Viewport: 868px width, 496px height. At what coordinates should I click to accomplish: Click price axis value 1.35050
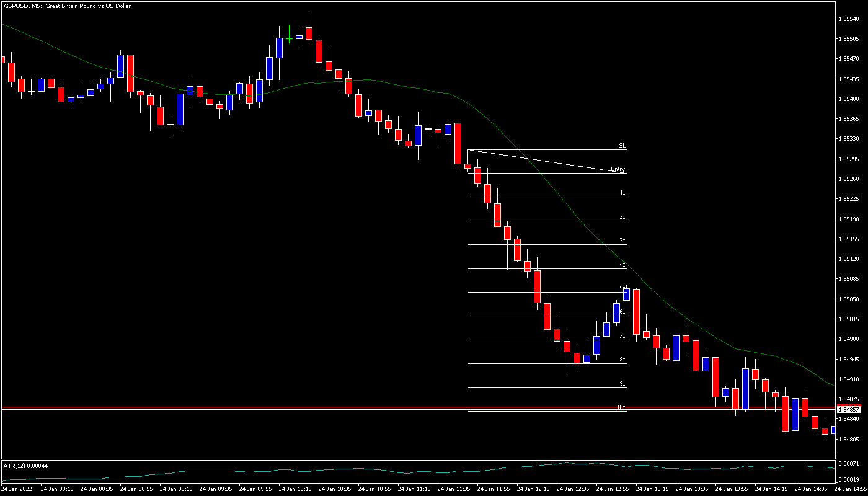[849, 299]
